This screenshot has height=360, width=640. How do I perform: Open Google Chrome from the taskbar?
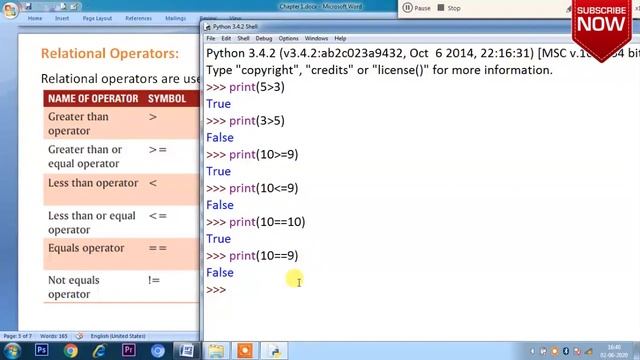70,351
